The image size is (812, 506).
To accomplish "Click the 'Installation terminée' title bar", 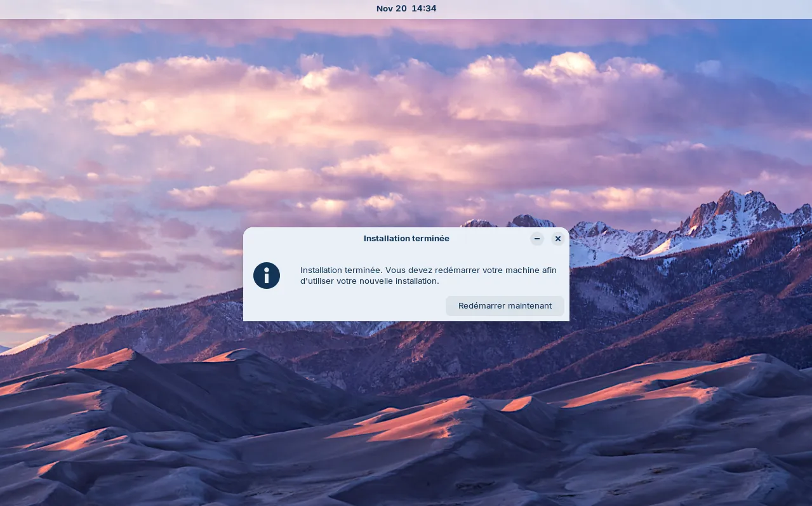I will pos(406,239).
